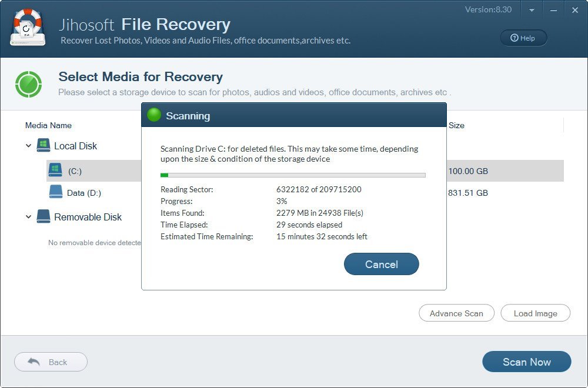
Task: Click the Jihosoft File Recovery title text
Action: click(145, 25)
